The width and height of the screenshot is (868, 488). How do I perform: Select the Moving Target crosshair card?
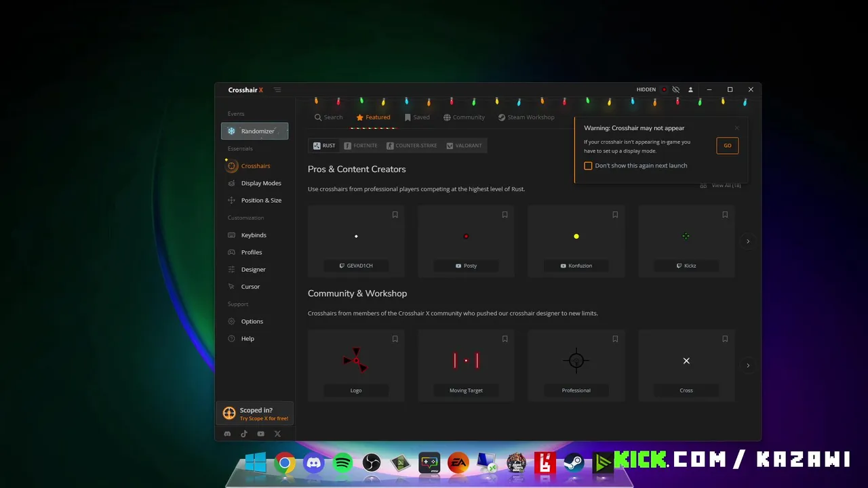(x=466, y=365)
